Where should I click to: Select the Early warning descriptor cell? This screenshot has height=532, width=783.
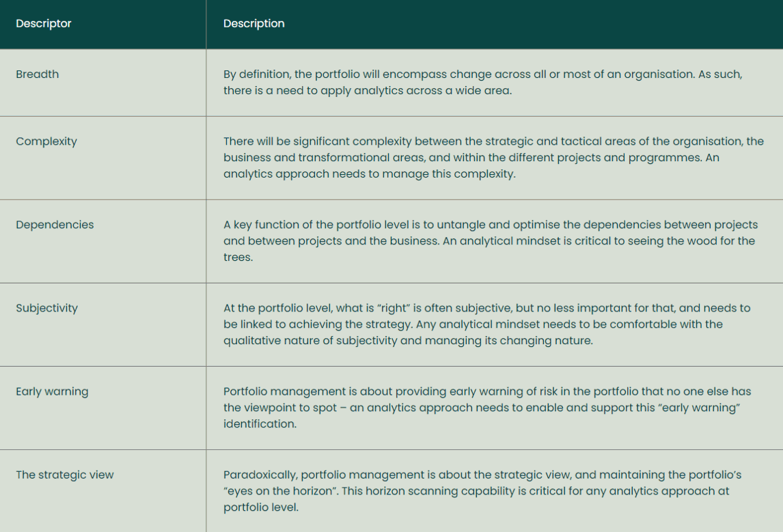pos(52,391)
